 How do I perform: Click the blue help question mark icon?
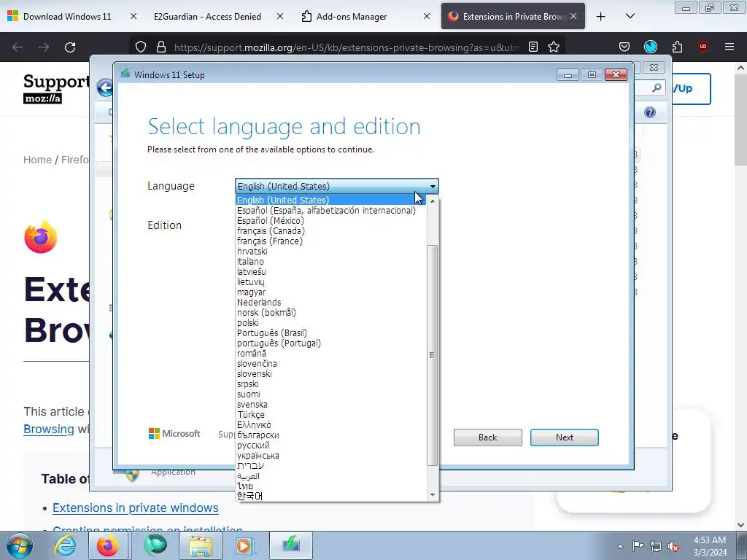pos(650,112)
